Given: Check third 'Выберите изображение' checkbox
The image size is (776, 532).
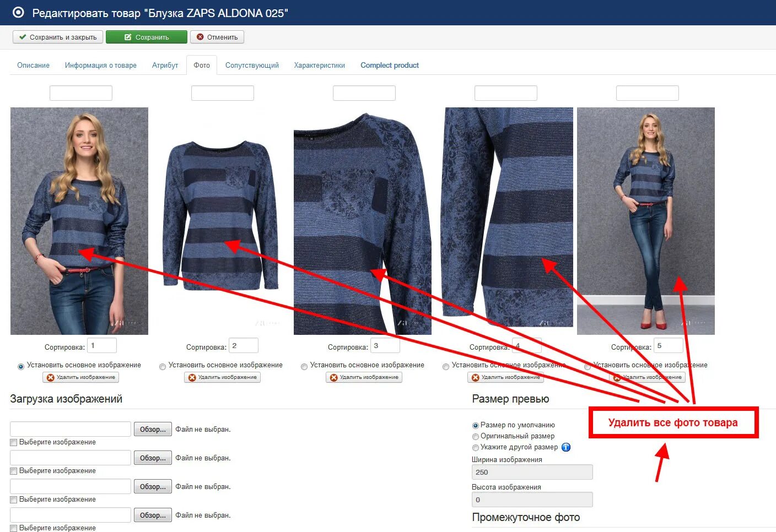Looking at the screenshot, I should pos(14,500).
